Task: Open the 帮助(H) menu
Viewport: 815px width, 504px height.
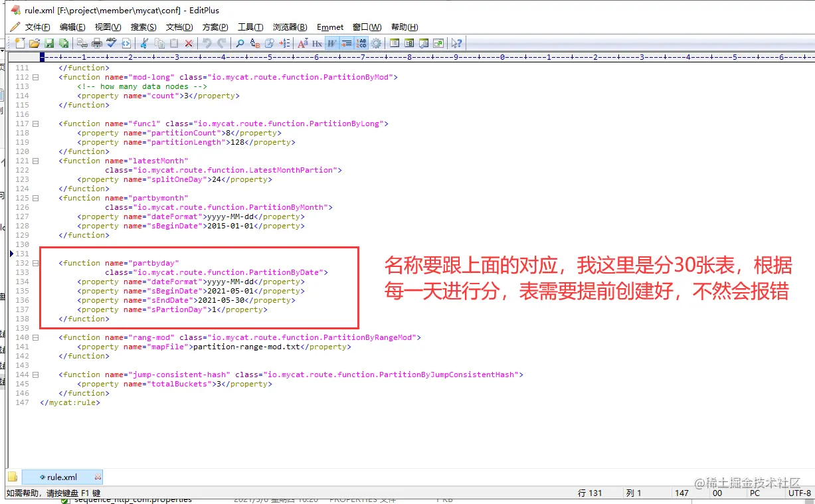Action: pos(405,27)
